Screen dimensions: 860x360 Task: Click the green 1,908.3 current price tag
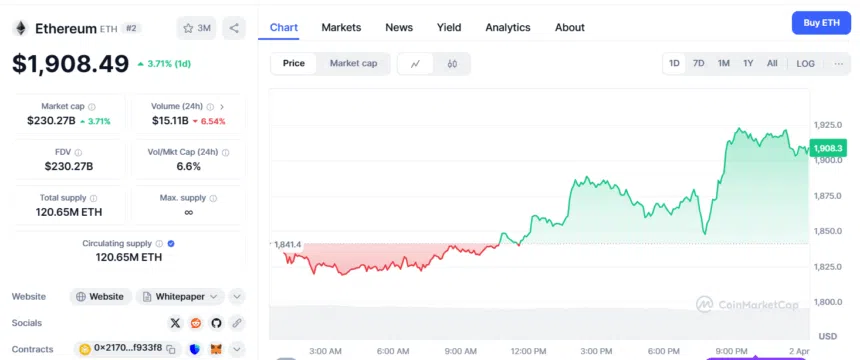tap(828, 148)
